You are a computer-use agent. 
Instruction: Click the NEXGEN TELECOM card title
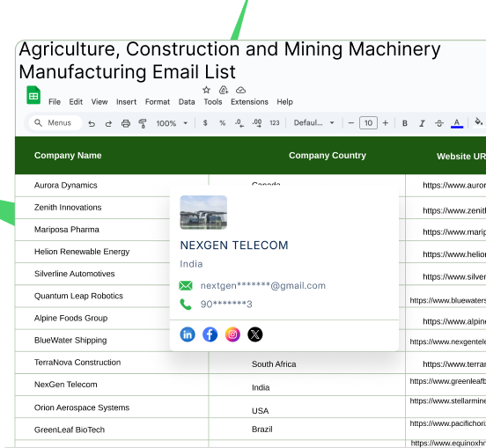(234, 246)
